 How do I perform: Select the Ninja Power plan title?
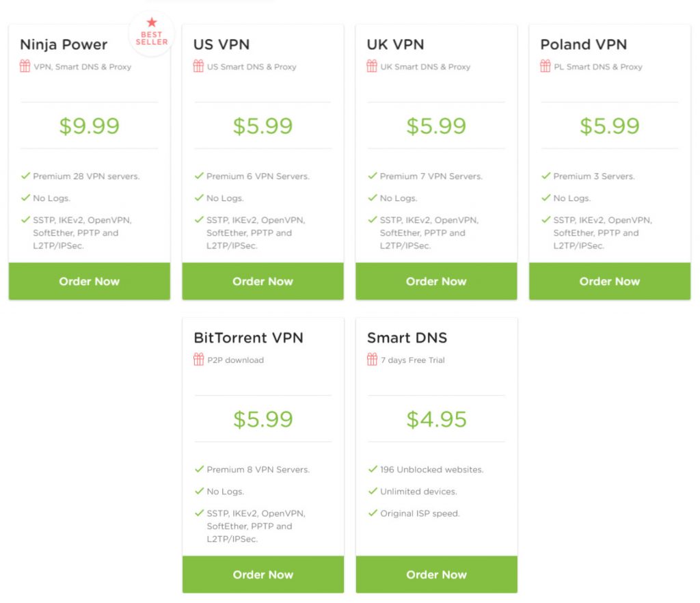[64, 44]
